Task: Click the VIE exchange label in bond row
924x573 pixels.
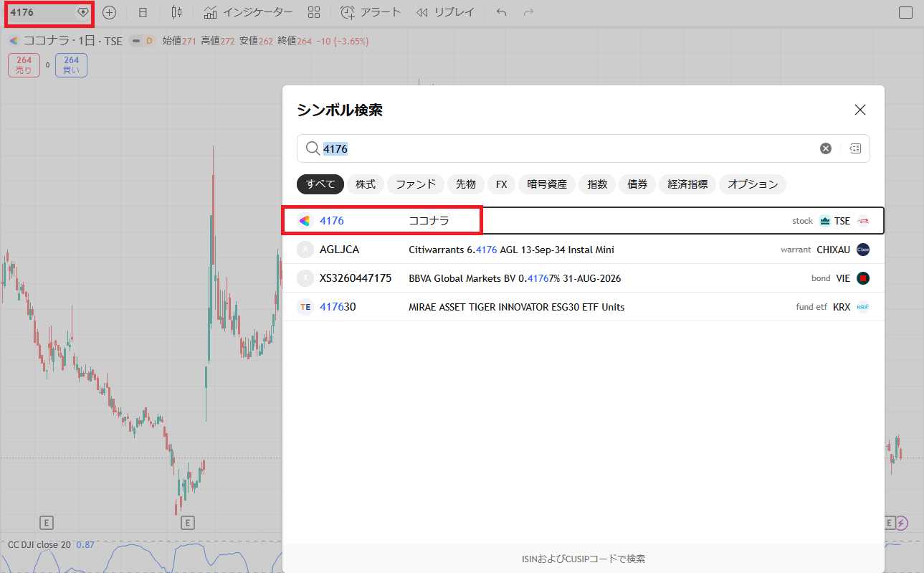Action: [843, 278]
